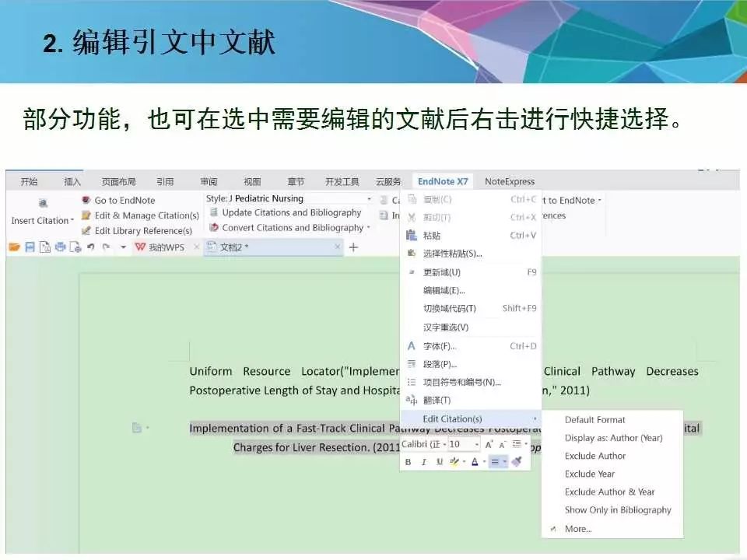Image resolution: width=747 pixels, height=560 pixels.
Task: Switch to the EndNote X7 tab
Action: click(x=443, y=181)
